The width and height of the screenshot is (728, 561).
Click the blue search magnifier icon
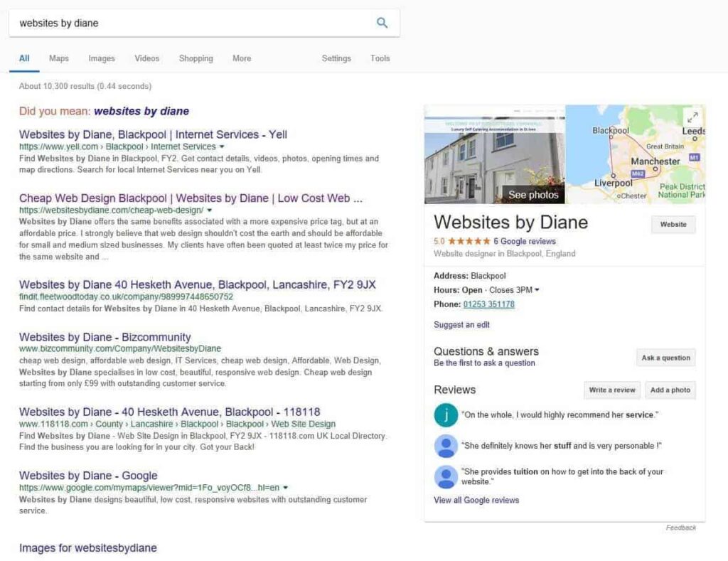pyautogui.click(x=382, y=23)
